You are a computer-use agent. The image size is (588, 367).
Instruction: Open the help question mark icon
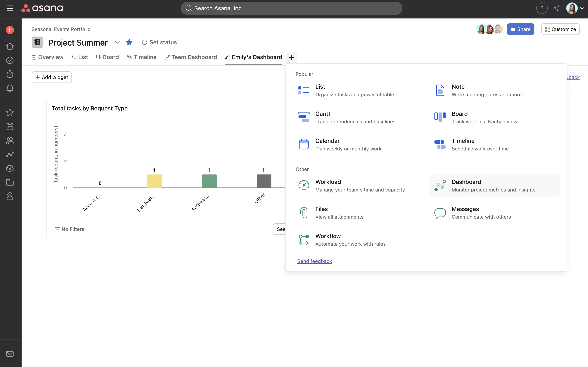[x=542, y=8]
